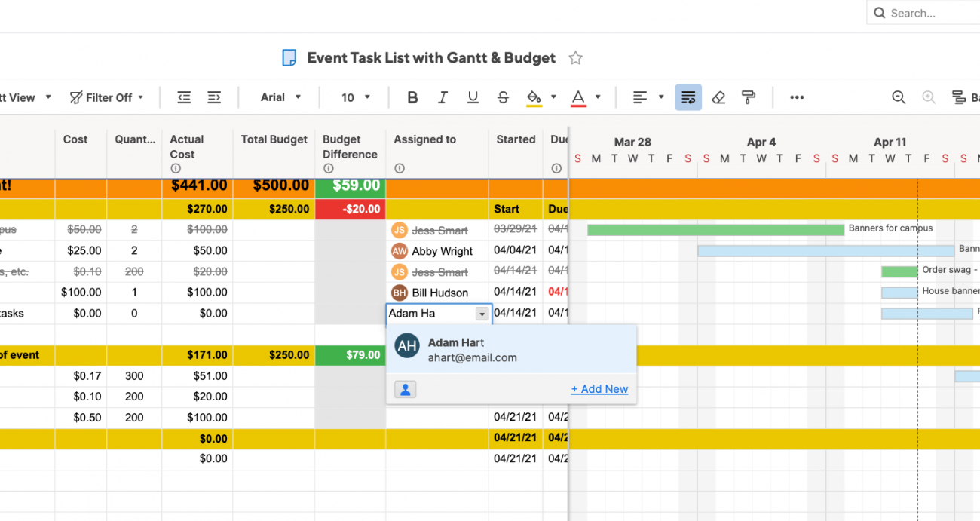Viewport: 980px width, 521px height.
Task: Select the format painter icon
Action: coord(747,97)
